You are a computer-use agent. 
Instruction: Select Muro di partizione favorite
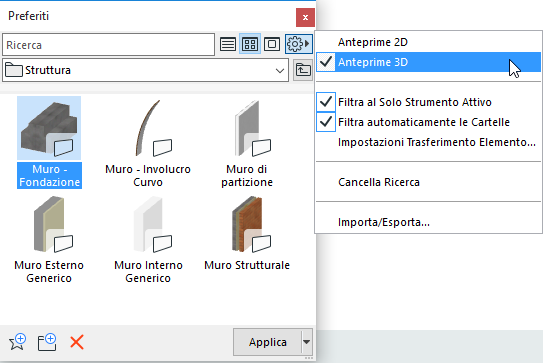tap(247, 142)
